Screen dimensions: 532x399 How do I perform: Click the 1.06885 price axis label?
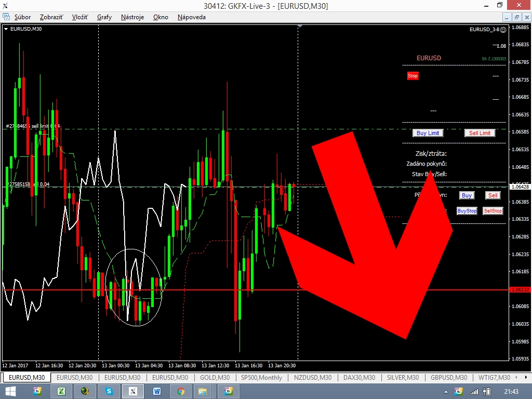click(x=520, y=28)
